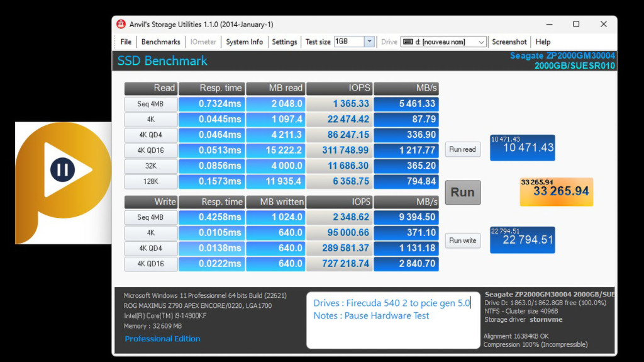Click the Read Seq 4MB test button
The width and height of the screenshot is (644, 362).
(x=151, y=104)
